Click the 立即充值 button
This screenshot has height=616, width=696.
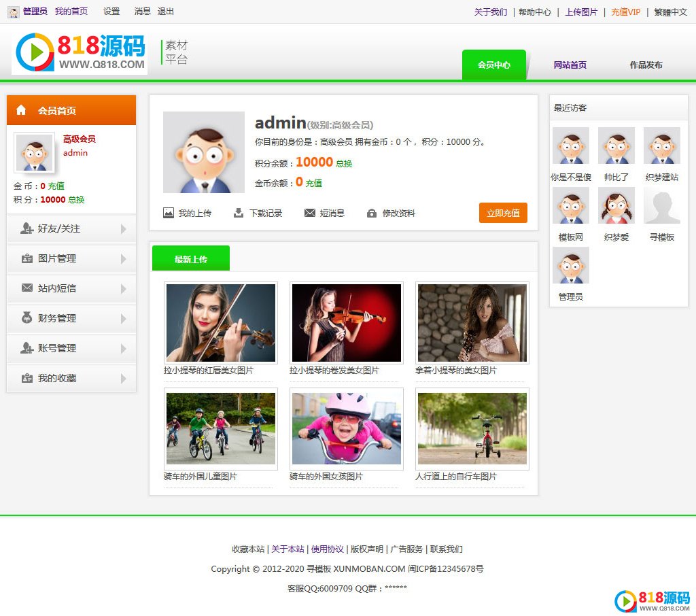pyautogui.click(x=503, y=213)
